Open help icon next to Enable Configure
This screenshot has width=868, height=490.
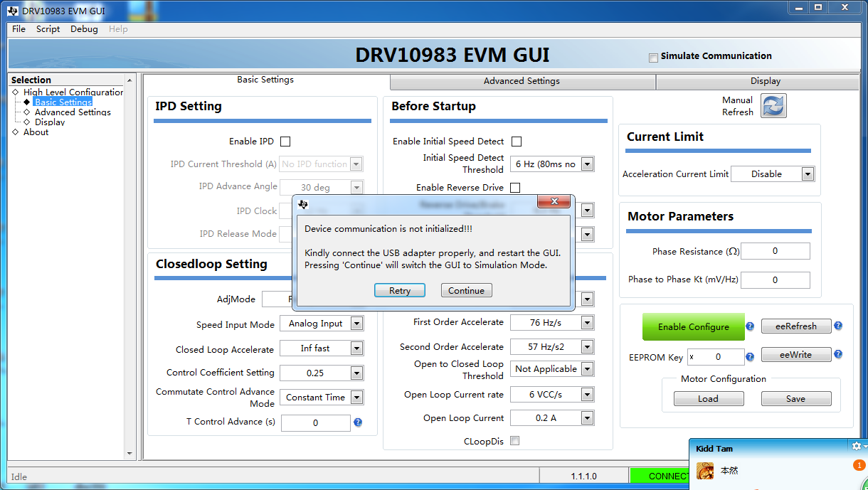click(750, 326)
